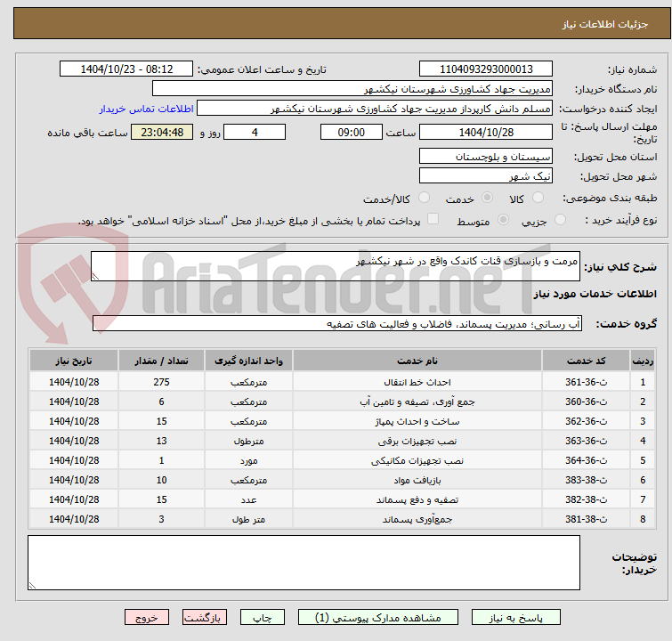Image resolution: width=672 pixels, height=641 pixels.
Task: Click the استان محل تحویل field
Action: tap(486, 156)
